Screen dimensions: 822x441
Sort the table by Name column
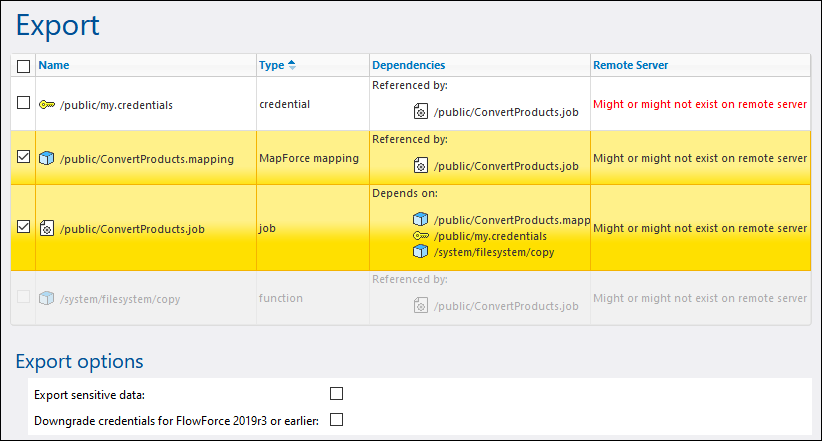54,66
